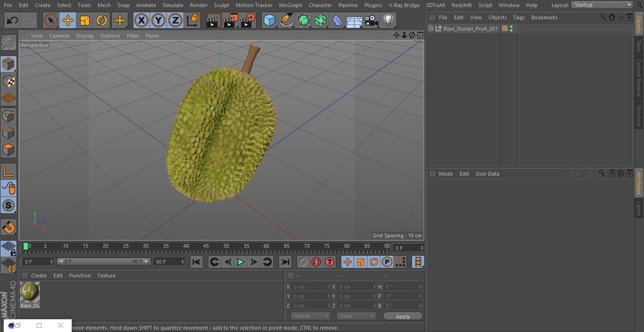Open the World coordinate dropdown
This screenshot has height=332, width=644.
coord(310,316)
